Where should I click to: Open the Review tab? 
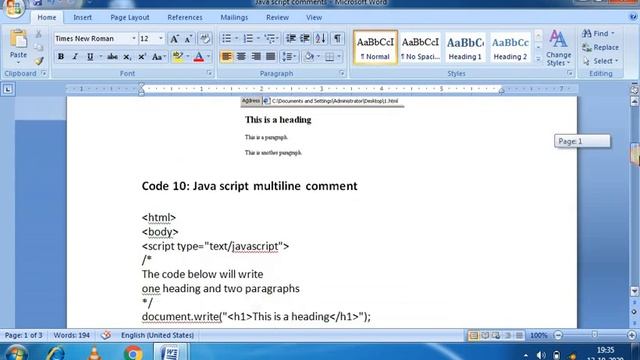278,18
